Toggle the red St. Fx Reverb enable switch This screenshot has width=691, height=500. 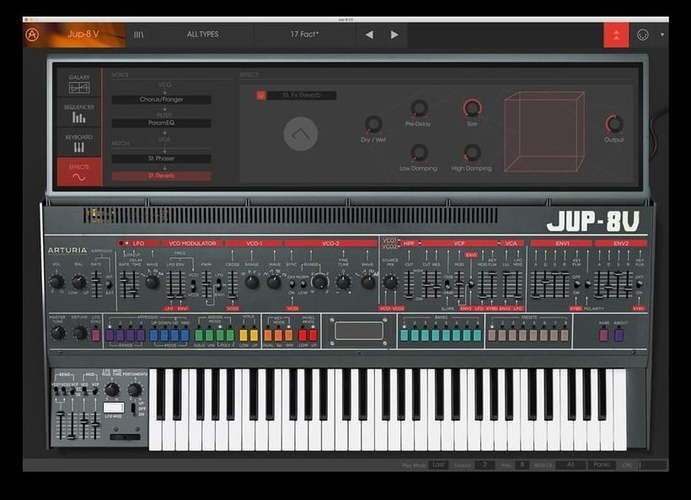coord(261,95)
